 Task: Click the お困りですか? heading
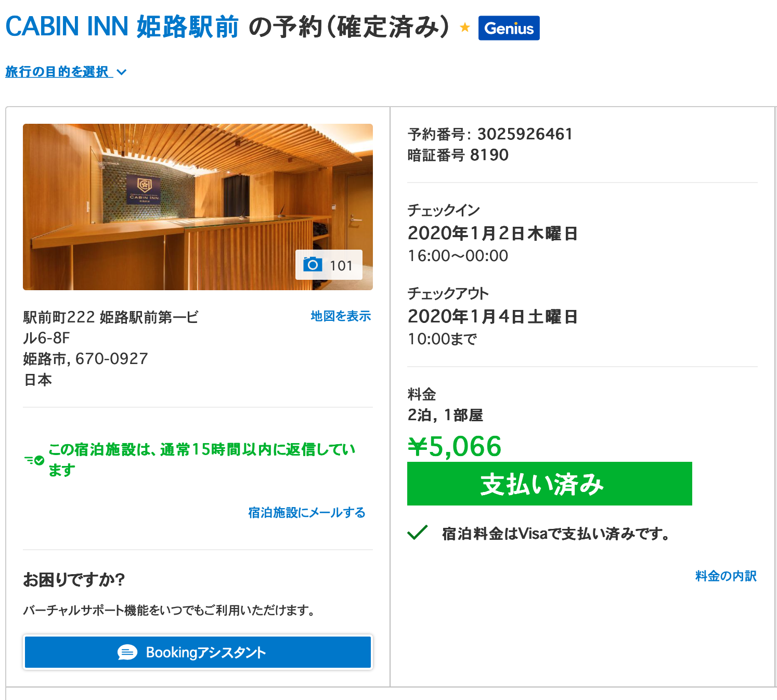tap(74, 579)
